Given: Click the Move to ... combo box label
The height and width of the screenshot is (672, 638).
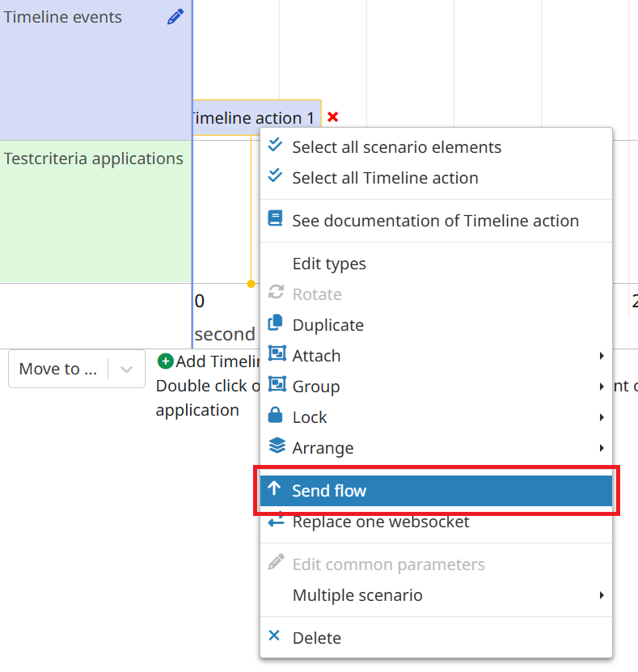Looking at the screenshot, I should pos(58,369).
